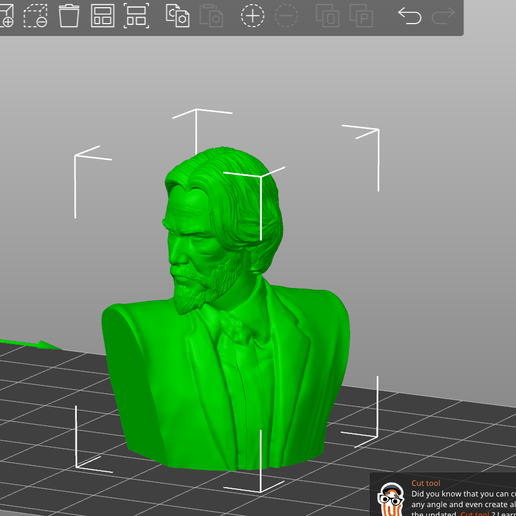The image size is (516, 516).
Task: Click the greyed-out Paste icon
Action: 211,15
